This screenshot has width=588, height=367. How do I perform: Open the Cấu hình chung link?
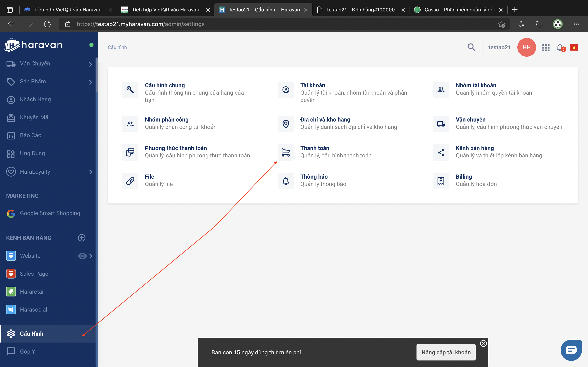click(x=165, y=85)
